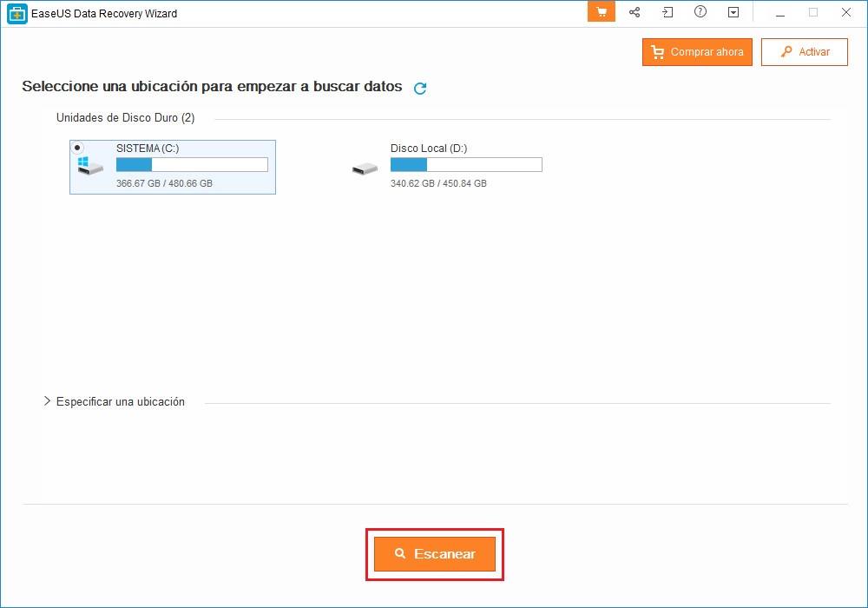Click the Comprar ahora button
The width and height of the screenshot is (868, 608).
(697, 52)
